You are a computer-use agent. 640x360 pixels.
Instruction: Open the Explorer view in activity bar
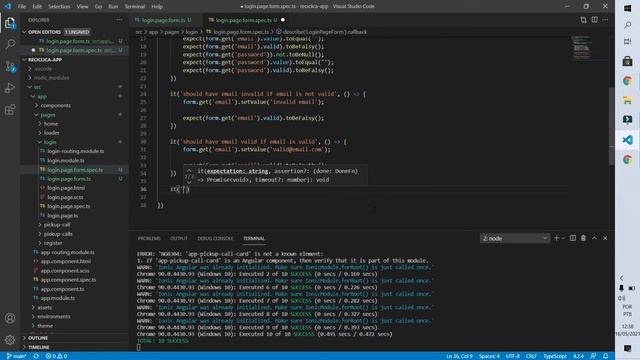10,23
